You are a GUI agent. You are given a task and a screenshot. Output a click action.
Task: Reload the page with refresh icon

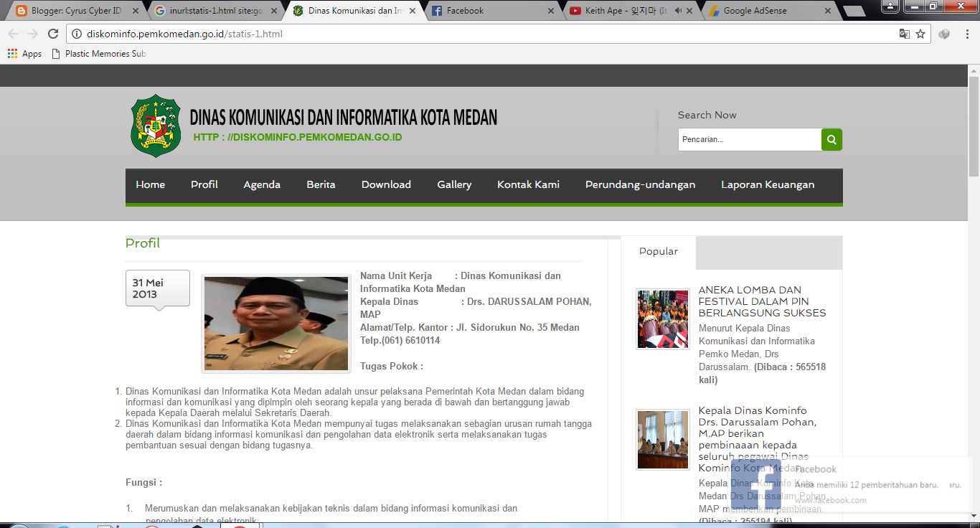pos(53,34)
